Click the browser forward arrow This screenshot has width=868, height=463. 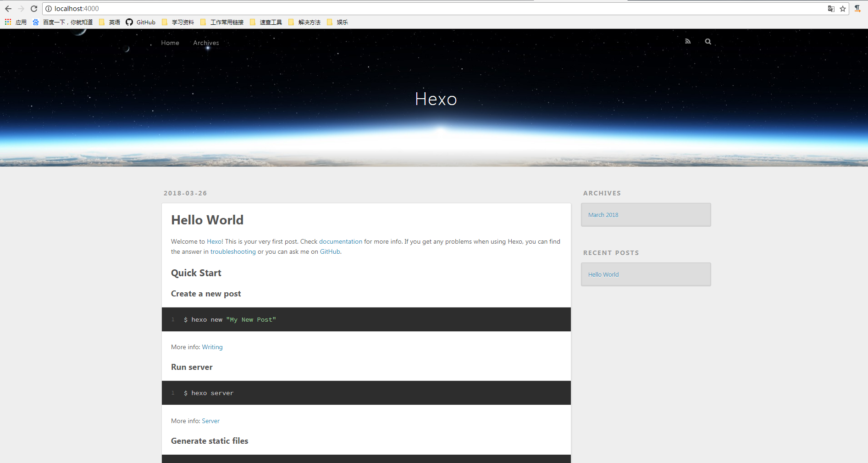pyautogui.click(x=21, y=9)
